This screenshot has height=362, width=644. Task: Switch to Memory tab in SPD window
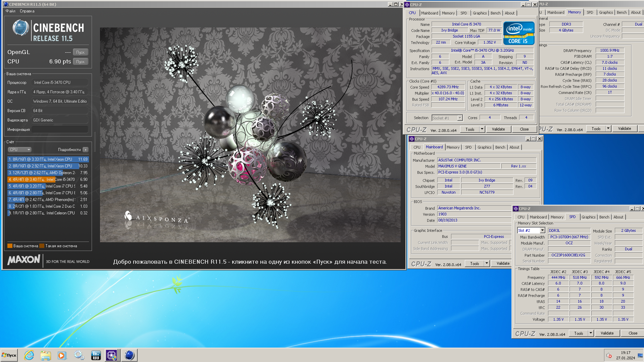pos(557,217)
